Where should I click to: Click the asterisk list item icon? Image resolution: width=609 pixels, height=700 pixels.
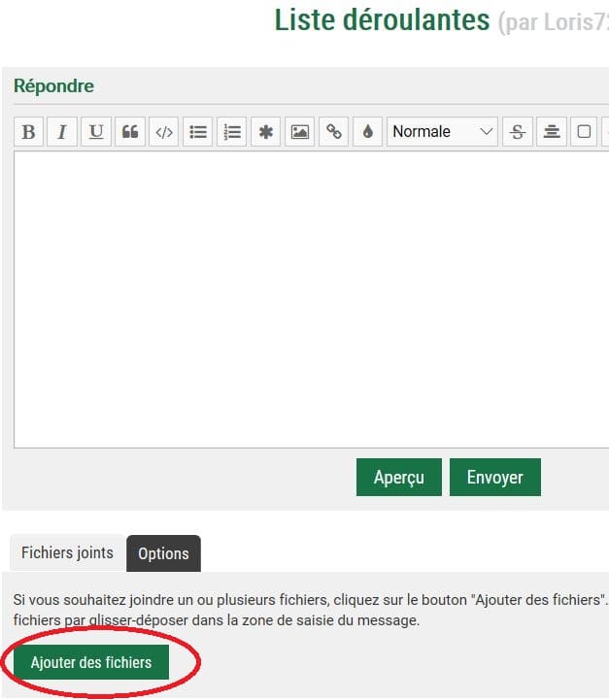click(x=265, y=132)
